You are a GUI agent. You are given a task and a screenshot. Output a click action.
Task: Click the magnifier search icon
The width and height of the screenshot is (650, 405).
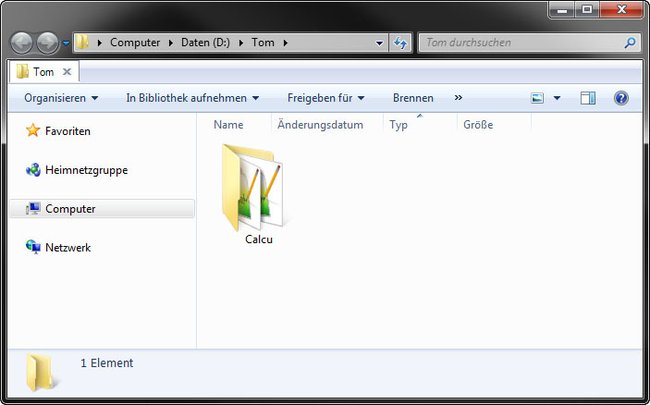click(x=630, y=42)
